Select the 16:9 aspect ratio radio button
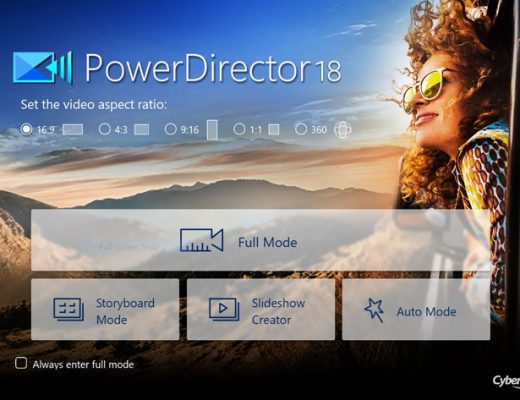 click(26, 129)
